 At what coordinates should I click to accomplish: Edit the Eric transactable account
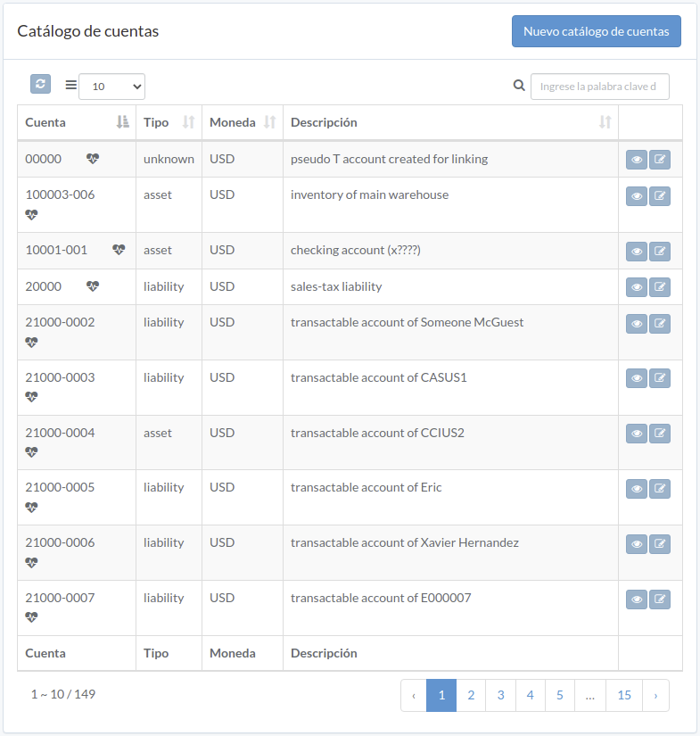[660, 489]
